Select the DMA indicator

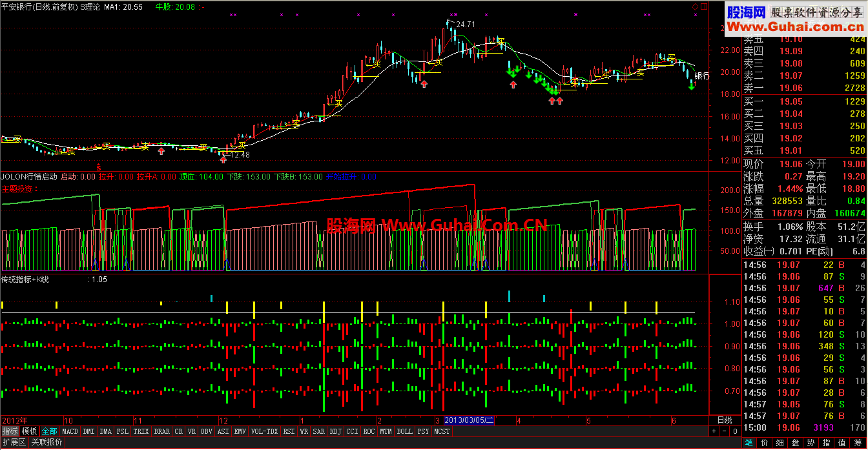106,431
